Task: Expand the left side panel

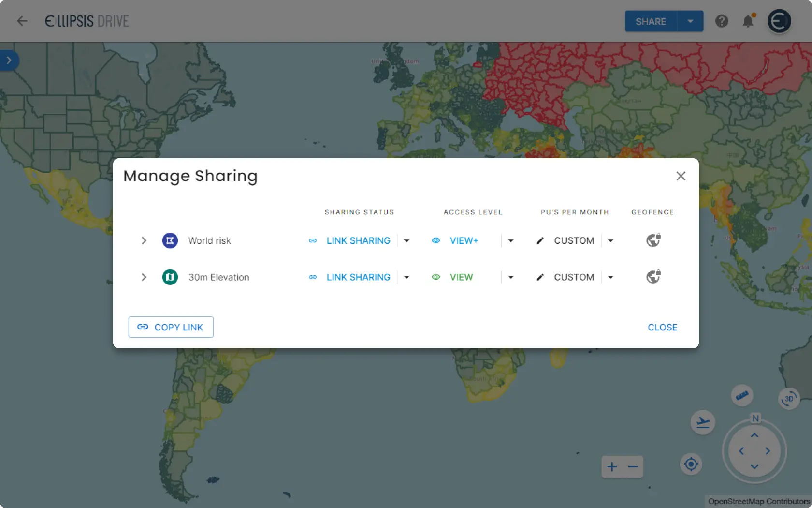Action: (9, 60)
